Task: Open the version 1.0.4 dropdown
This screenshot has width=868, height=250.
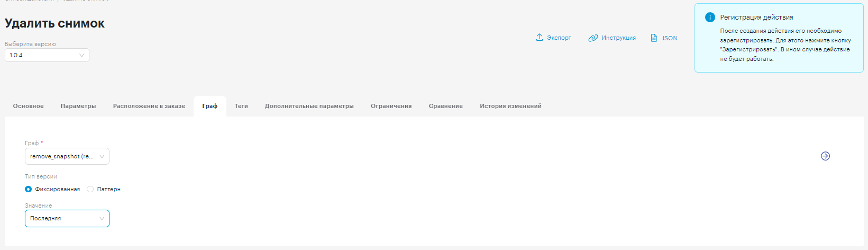Action: (x=47, y=55)
